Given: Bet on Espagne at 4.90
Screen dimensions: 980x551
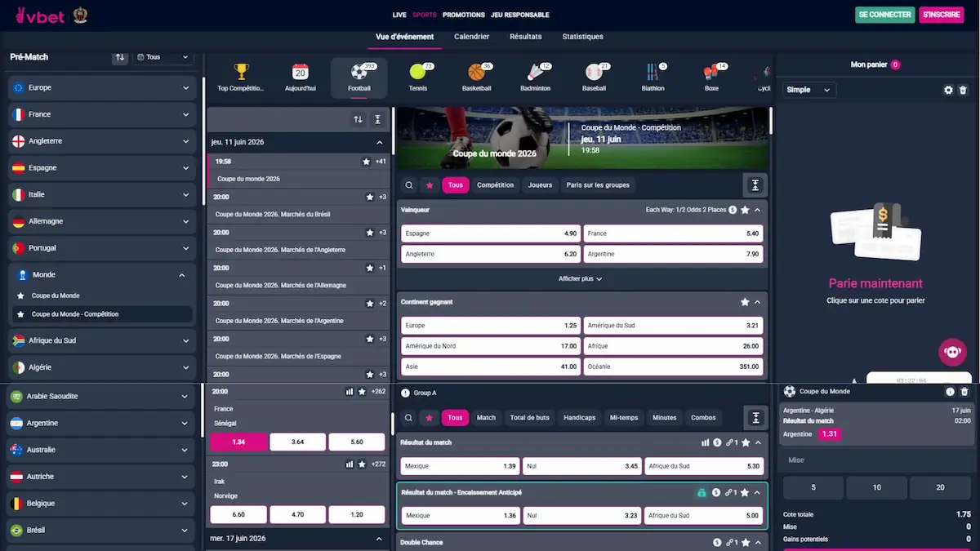Looking at the screenshot, I should coord(491,233).
